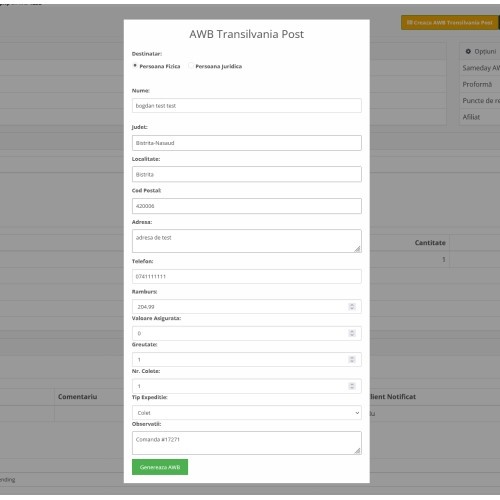
Task: Click the Ramburs field stepper arrows
Action: click(352, 307)
